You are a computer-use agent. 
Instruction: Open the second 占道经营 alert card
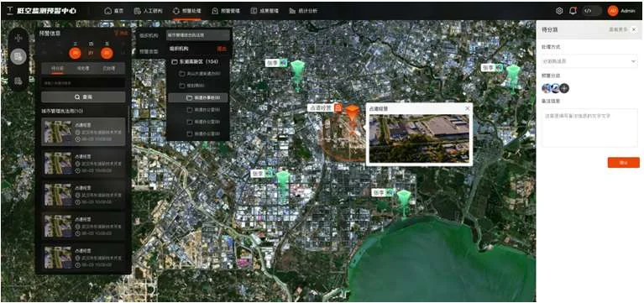coord(83,164)
